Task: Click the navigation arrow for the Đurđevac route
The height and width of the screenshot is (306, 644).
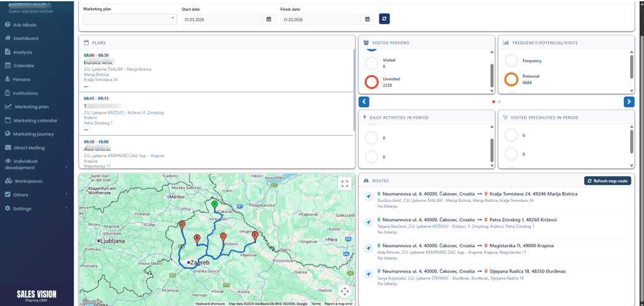Action: [x=368, y=274]
